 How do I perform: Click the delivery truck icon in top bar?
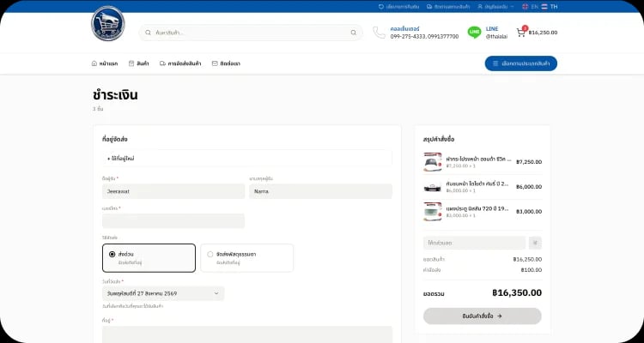tap(429, 7)
